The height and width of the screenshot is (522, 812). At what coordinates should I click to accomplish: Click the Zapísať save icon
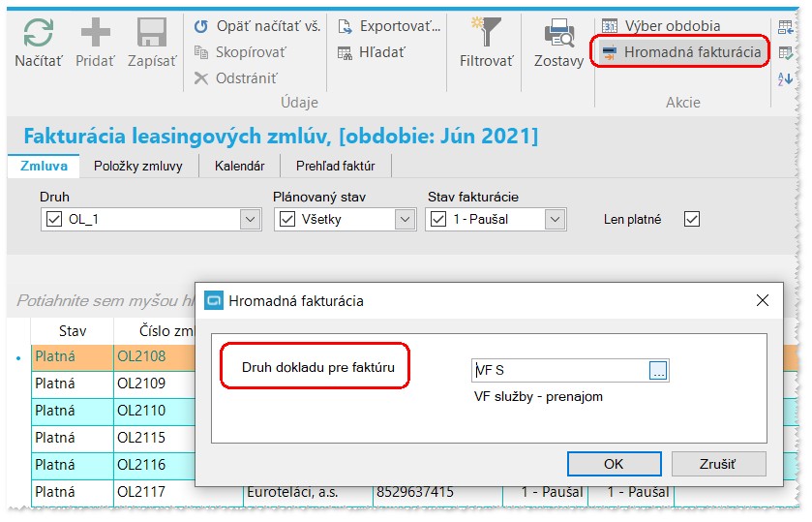tap(152, 33)
